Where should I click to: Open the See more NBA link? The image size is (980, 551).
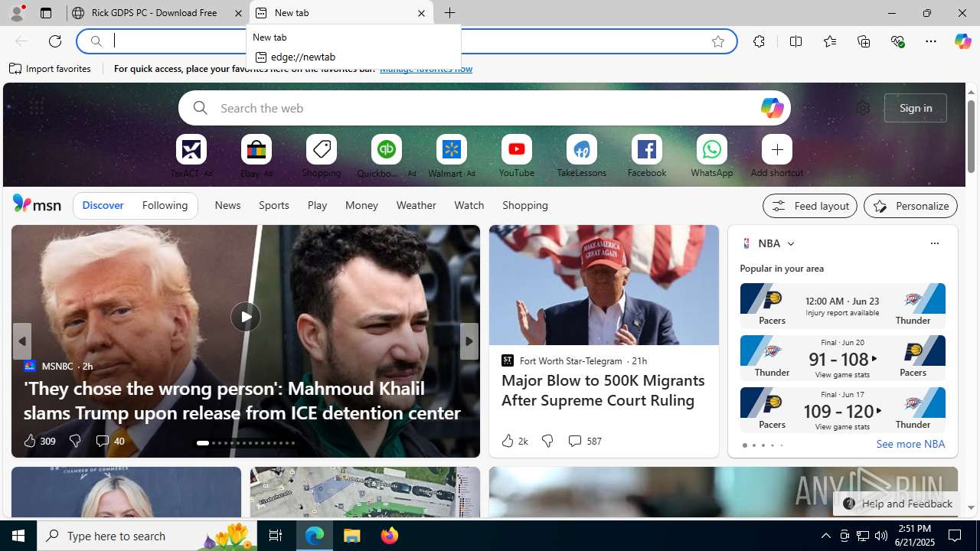click(x=910, y=444)
